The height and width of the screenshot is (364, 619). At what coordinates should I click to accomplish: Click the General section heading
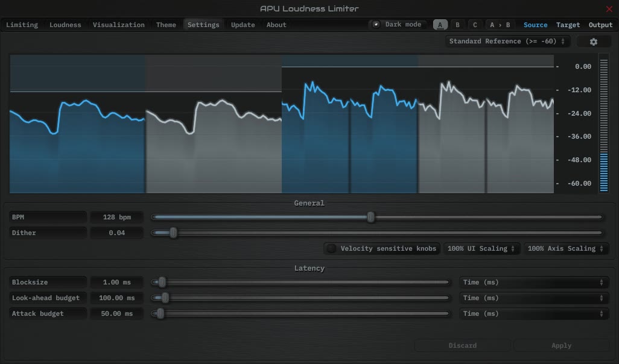click(309, 203)
